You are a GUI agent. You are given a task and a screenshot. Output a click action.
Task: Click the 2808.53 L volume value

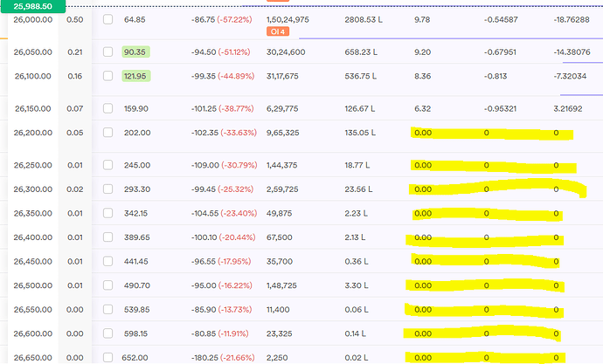364,19
